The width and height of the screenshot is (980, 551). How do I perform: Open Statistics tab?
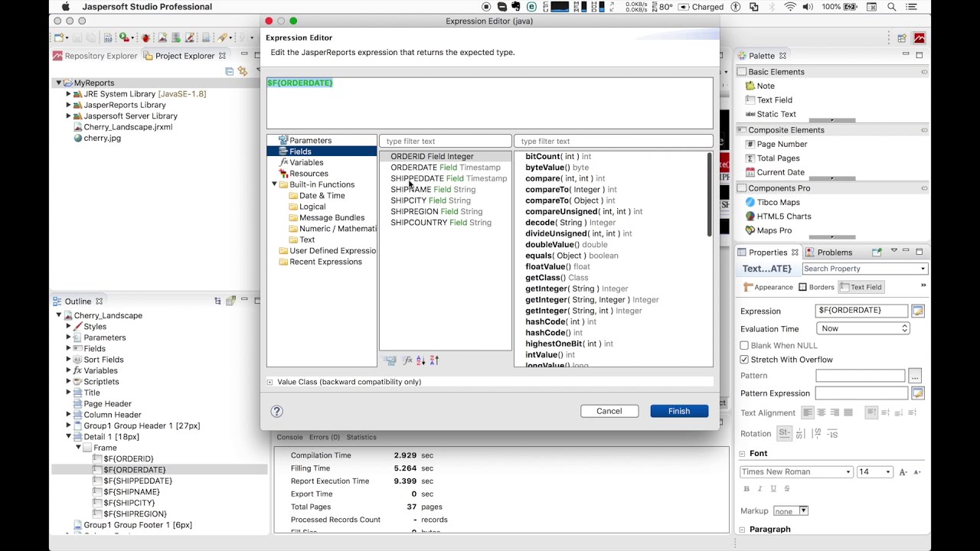[361, 437]
